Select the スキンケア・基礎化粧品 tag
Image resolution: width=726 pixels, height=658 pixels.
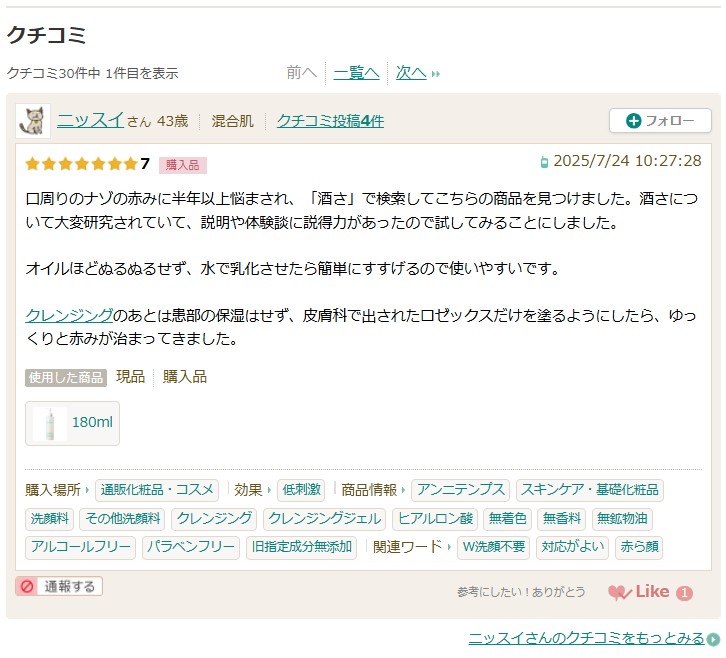click(590, 490)
